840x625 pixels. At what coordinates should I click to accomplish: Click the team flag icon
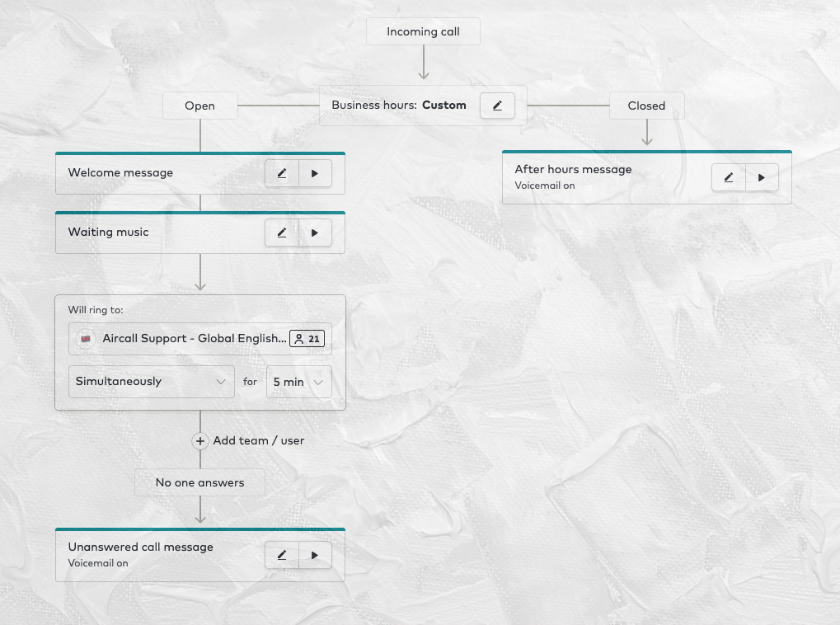(86, 339)
